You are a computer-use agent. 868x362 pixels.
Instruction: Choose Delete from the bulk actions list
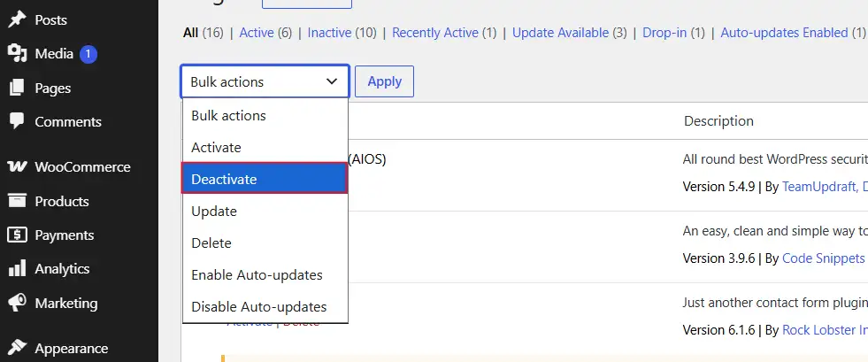[x=265, y=243]
